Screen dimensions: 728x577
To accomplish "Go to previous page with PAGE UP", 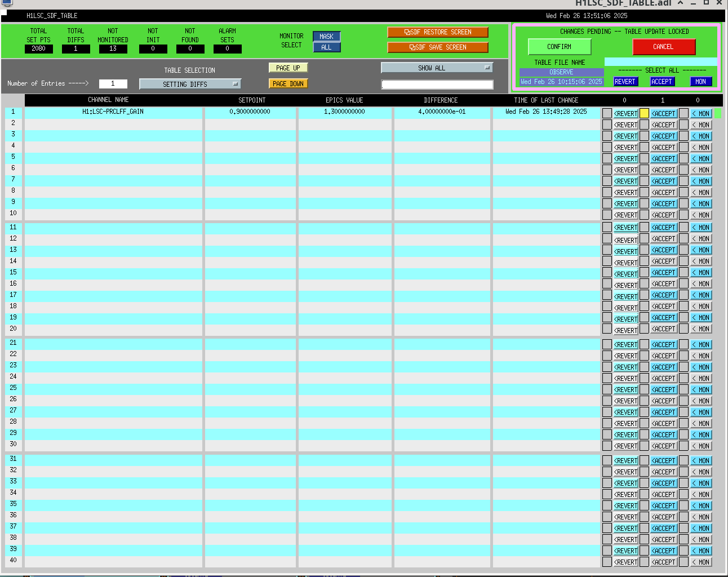I will pyautogui.click(x=288, y=68).
